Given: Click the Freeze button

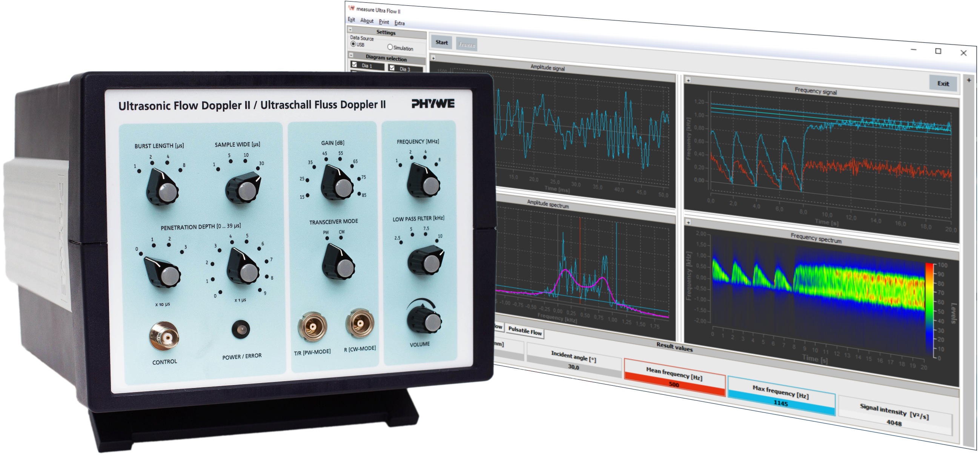Looking at the screenshot, I should (467, 44).
